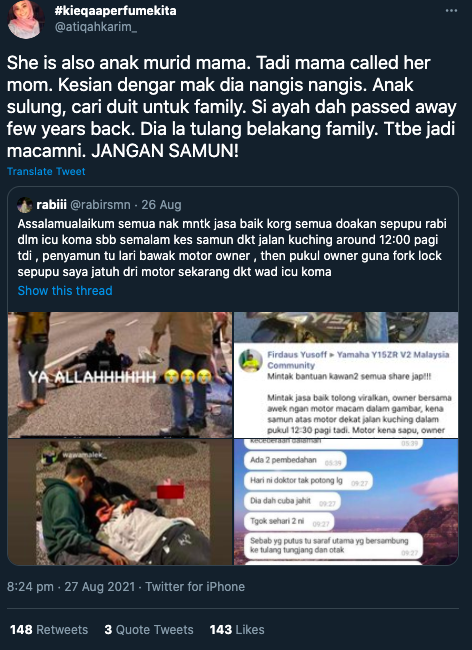The image size is (472, 650).
Task: View the chat screenshot about pembedahan
Action: [346, 502]
